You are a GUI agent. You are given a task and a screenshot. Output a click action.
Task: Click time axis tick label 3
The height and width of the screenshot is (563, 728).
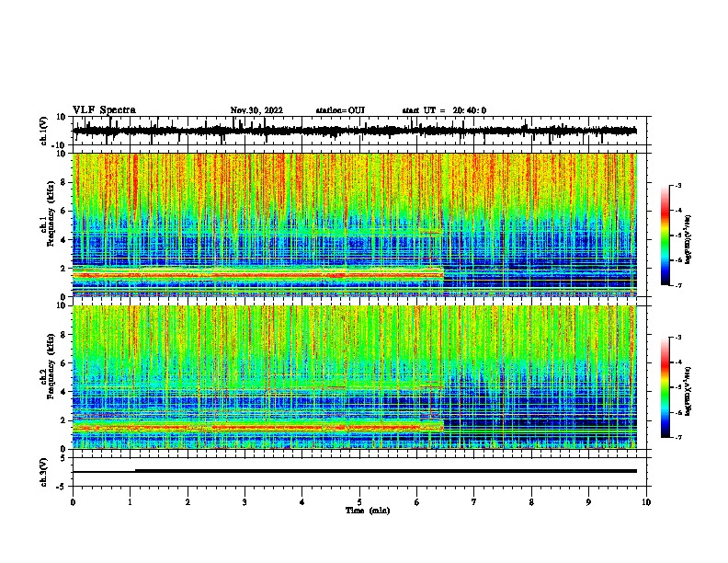tap(245, 502)
